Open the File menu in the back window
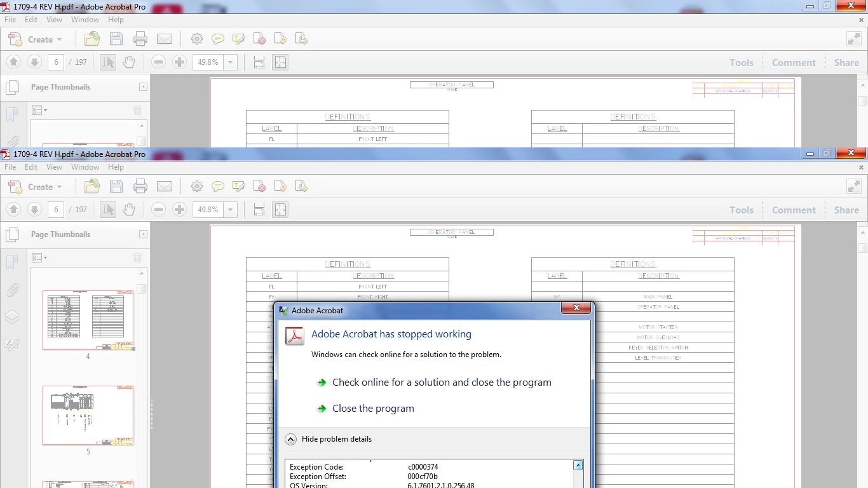The image size is (868, 488). [10, 20]
